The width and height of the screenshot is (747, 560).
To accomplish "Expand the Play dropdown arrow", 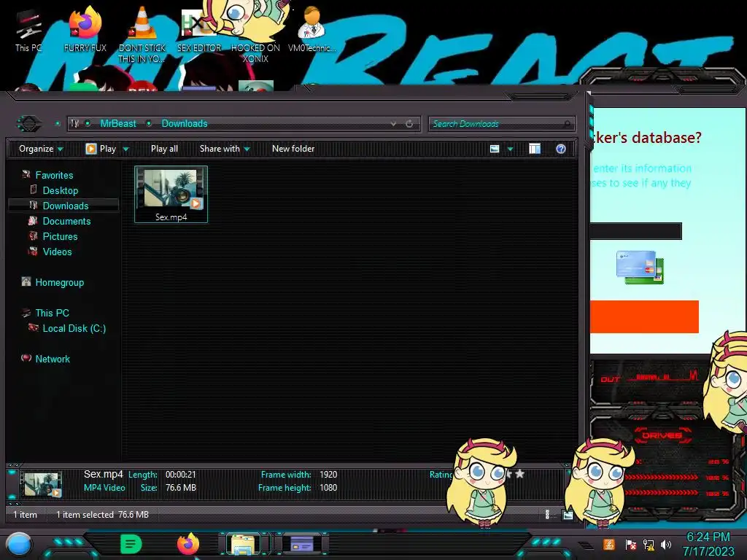I will [125, 149].
